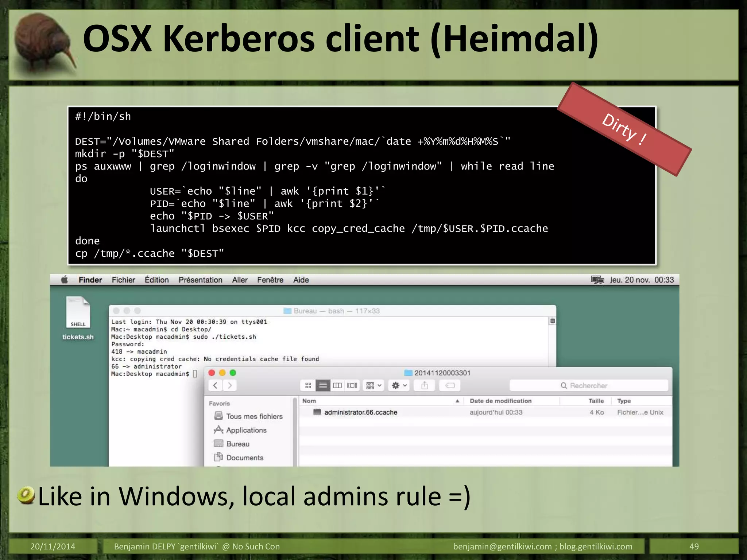Minimize the Finder window with yellow button
The width and height of the screenshot is (747, 560).
click(222, 373)
